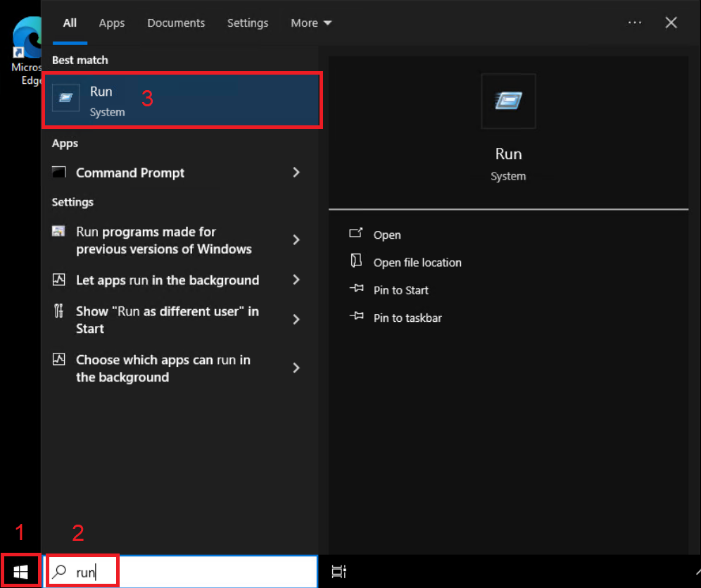Select the Run best match result
This screenshot has height=588, width=701.
point(182,101)
